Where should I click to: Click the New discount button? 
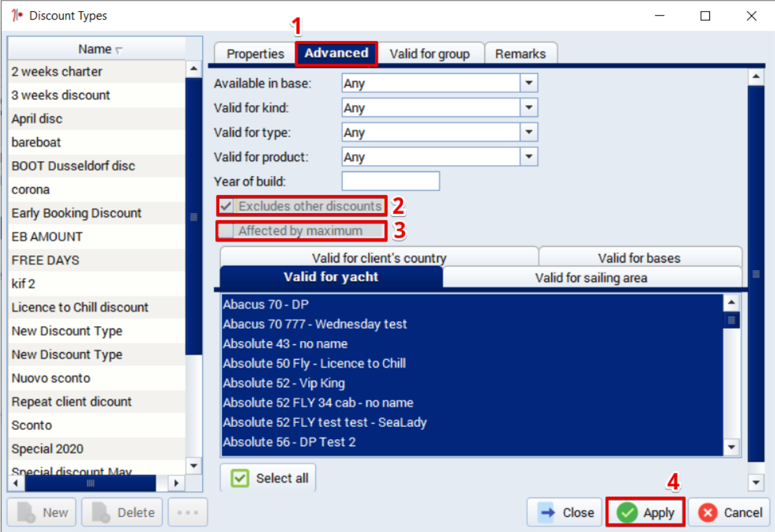click(42, 513)
